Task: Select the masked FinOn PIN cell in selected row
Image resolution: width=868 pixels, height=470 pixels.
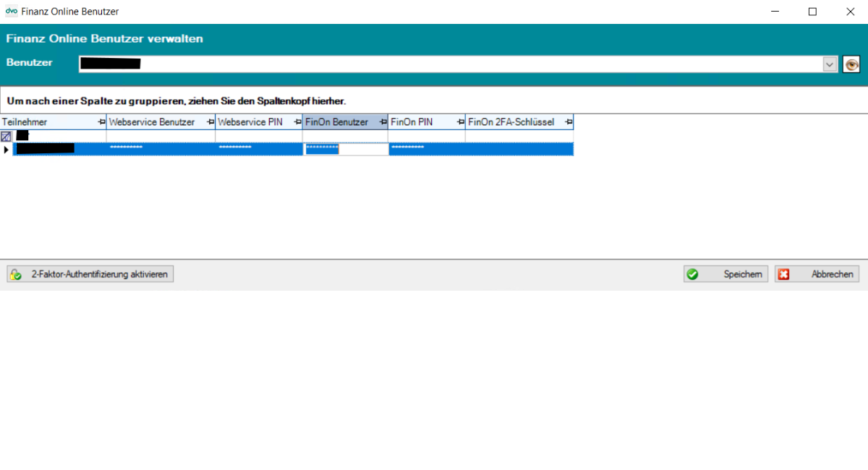Action: [x=427, y=149]
